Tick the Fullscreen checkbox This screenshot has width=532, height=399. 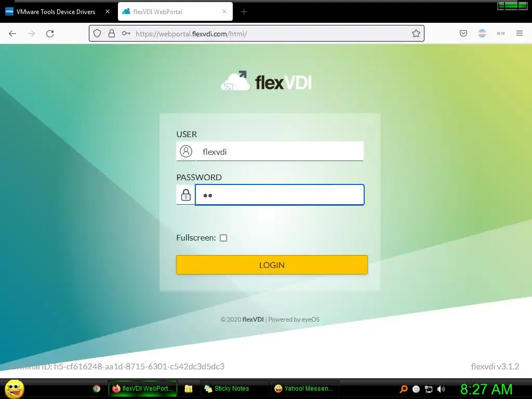223,238
